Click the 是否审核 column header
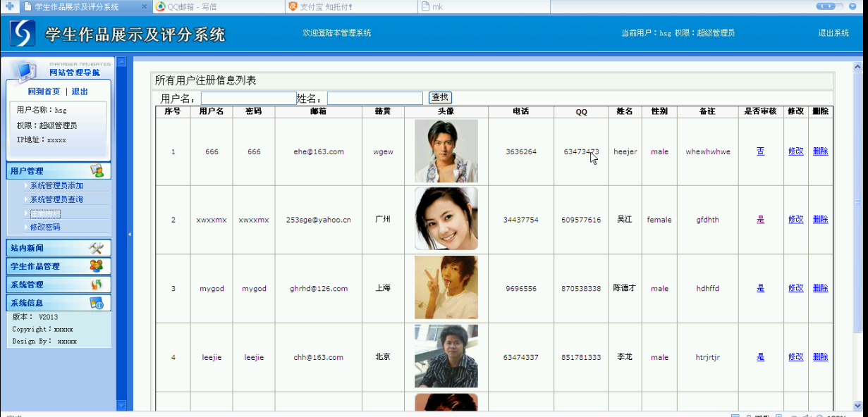The image size is (868, 417). 761,111
